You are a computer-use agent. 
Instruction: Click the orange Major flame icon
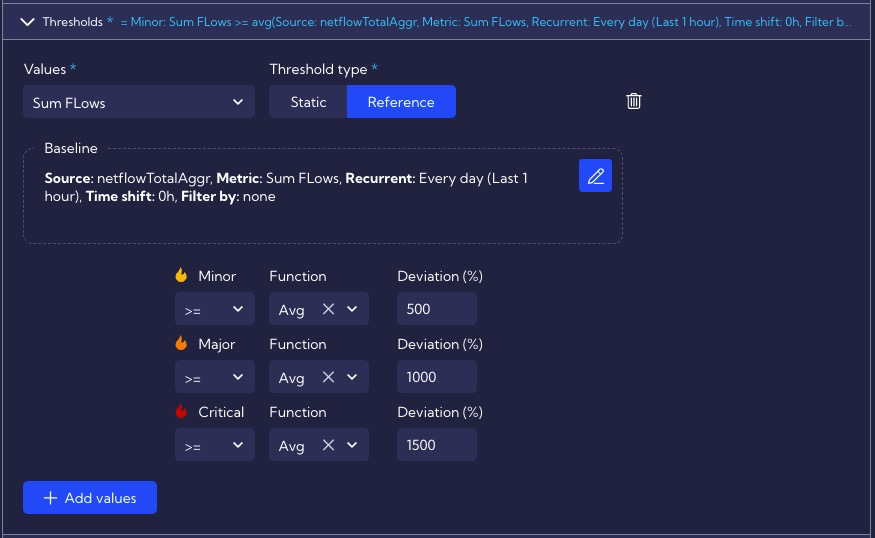click(181, 343)
